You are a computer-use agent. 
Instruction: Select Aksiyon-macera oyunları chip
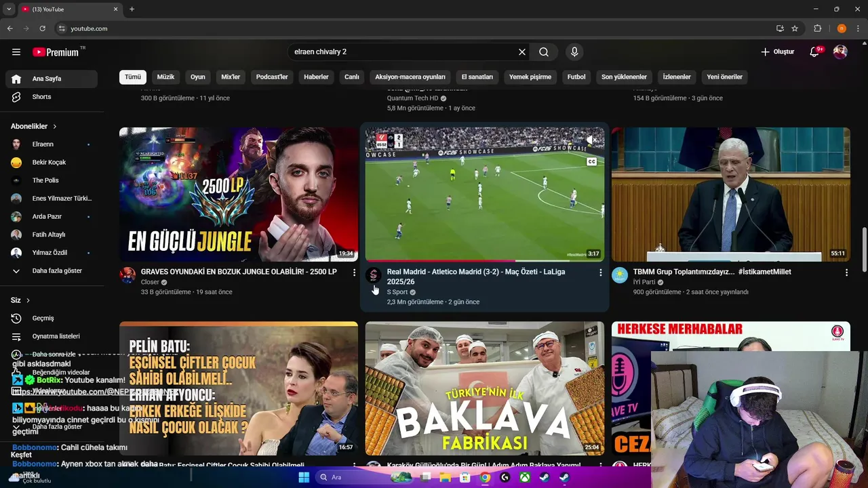click(410, 77)
